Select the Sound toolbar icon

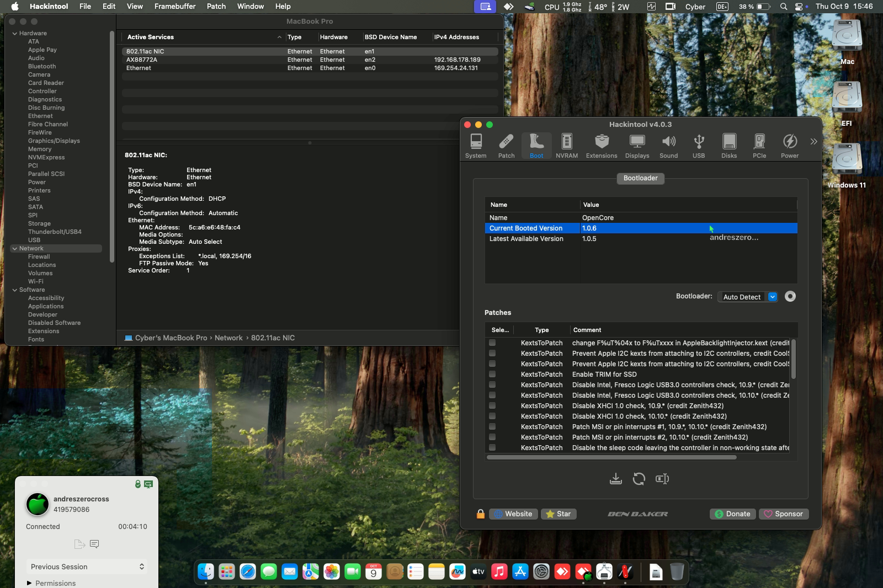tap(668, 146)
